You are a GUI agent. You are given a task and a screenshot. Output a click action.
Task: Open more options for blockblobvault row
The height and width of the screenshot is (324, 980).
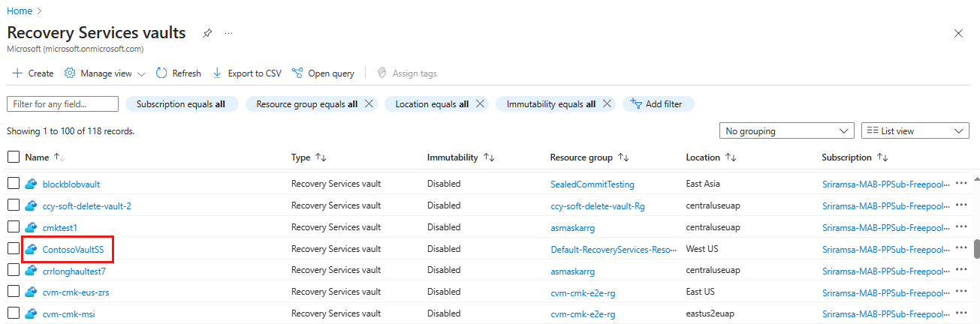click(962, 184)
